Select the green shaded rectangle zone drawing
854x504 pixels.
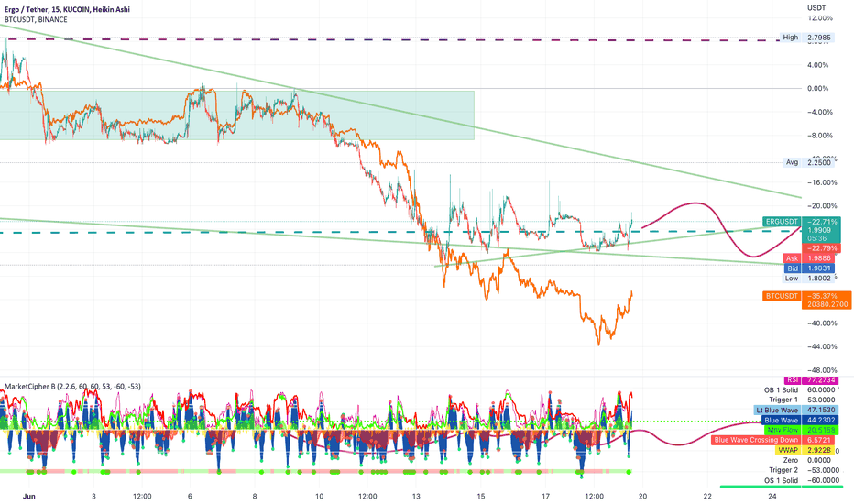[237, 115]
